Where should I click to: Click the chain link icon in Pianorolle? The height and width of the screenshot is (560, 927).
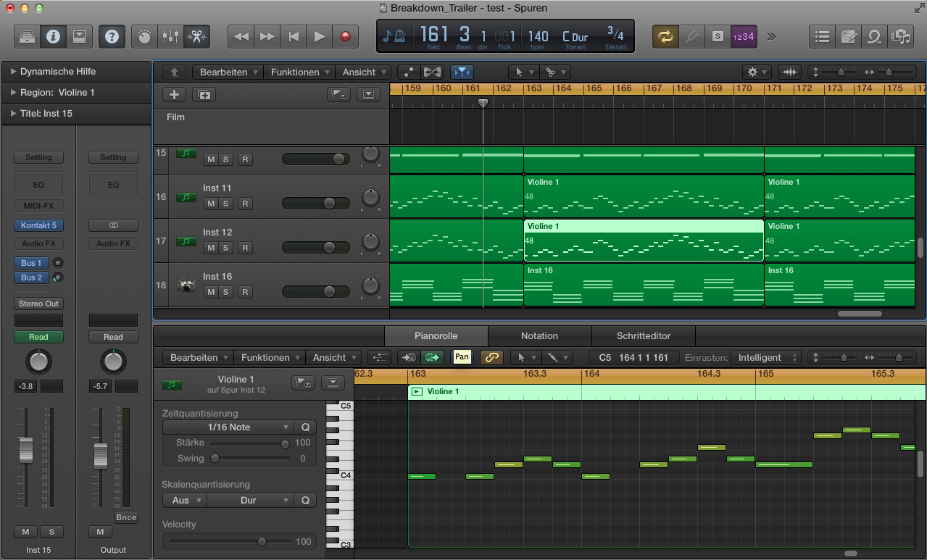coord(491,357)
